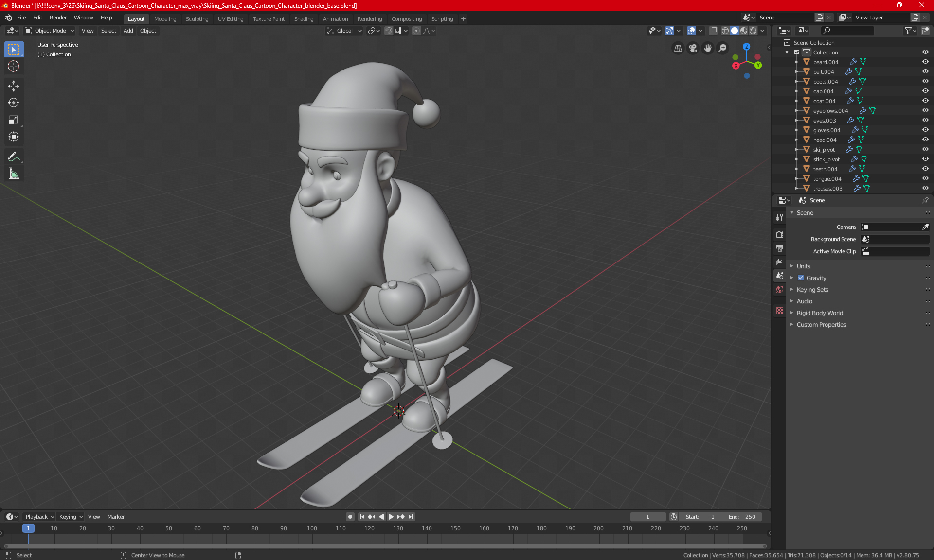
Task: Switch to the Sculpting workspace tab
Action: [x=197, y=19]
